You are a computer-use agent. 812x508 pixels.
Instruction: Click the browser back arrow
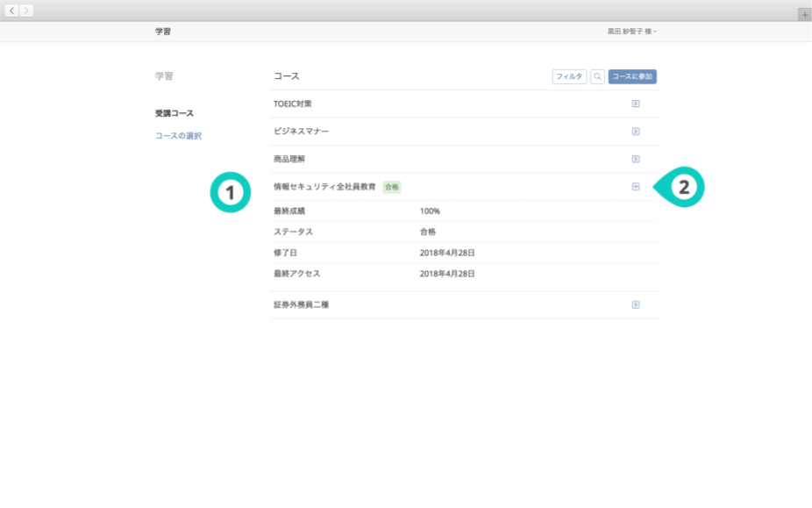coord(12,11)
